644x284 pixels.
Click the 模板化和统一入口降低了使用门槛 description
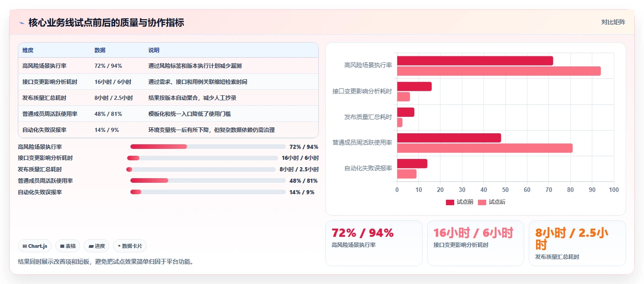click(x=189, y=114)
